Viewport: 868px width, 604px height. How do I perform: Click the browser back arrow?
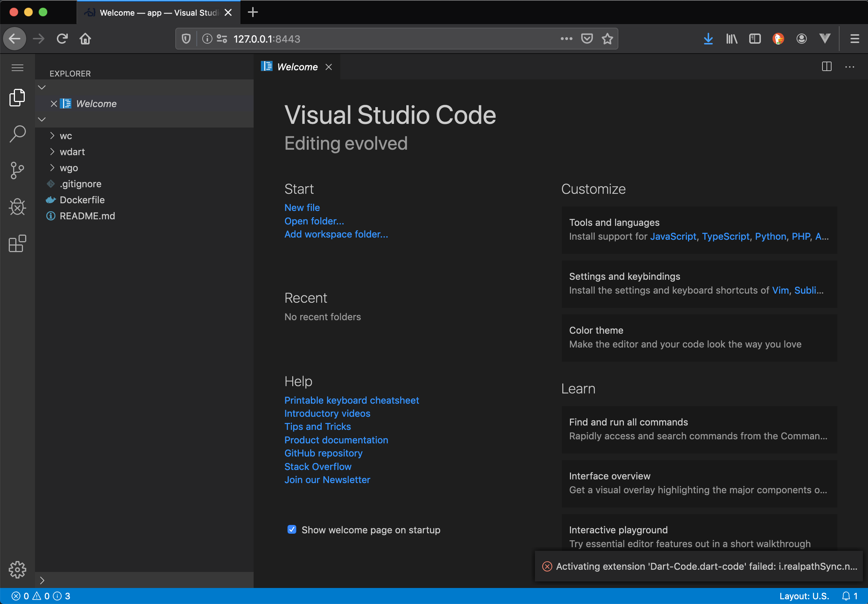(x=14, y=39)
